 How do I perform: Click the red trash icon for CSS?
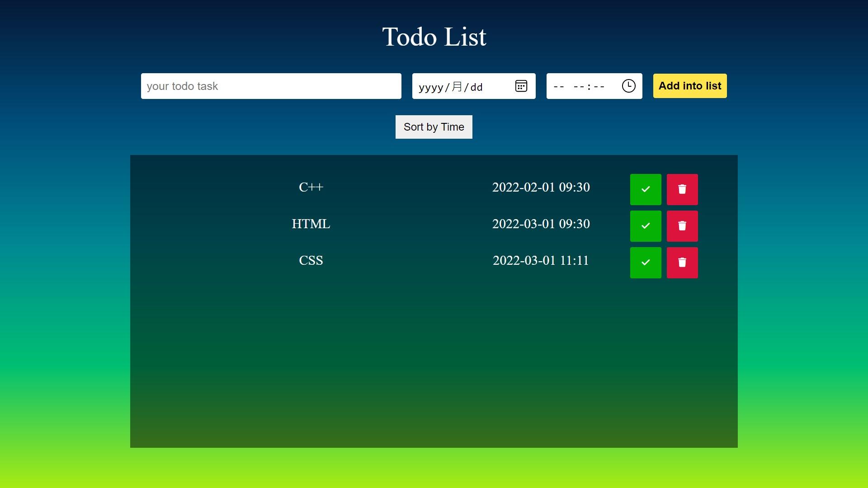point(682,262)
